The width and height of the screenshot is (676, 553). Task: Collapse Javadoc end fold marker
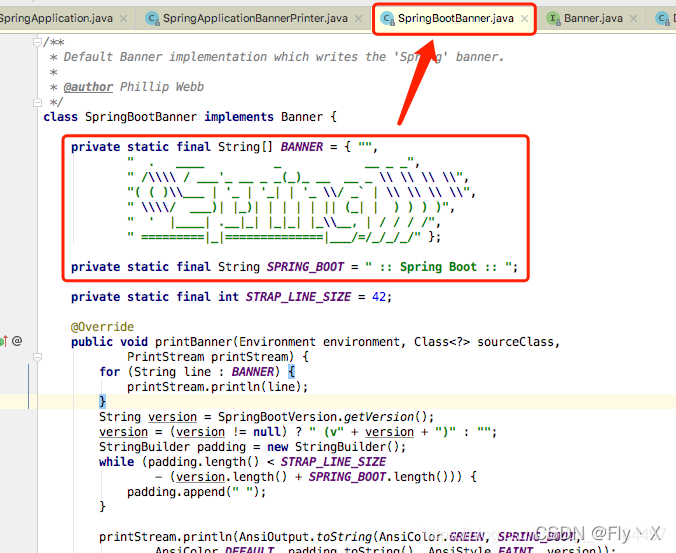pos(38,103)
